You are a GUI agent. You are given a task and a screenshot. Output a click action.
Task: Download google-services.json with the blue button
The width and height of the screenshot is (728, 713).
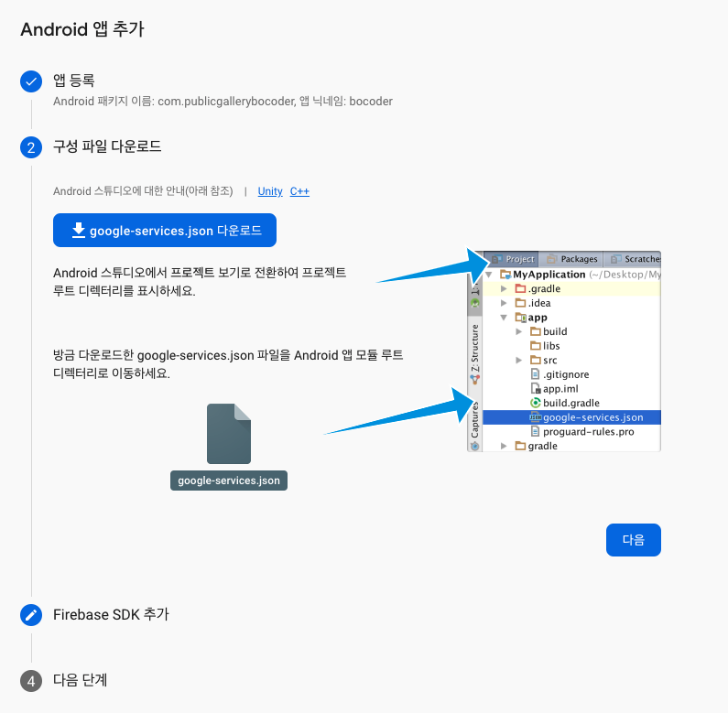[164, 231]
